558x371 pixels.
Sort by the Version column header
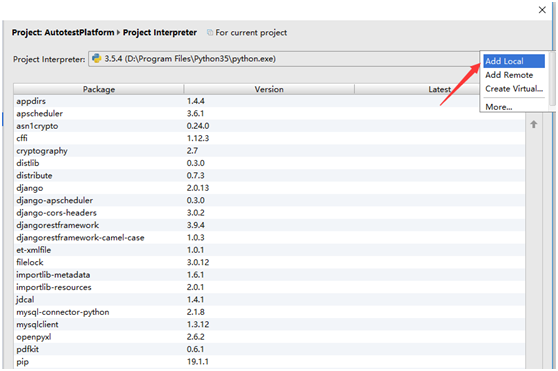pos(269,89)
